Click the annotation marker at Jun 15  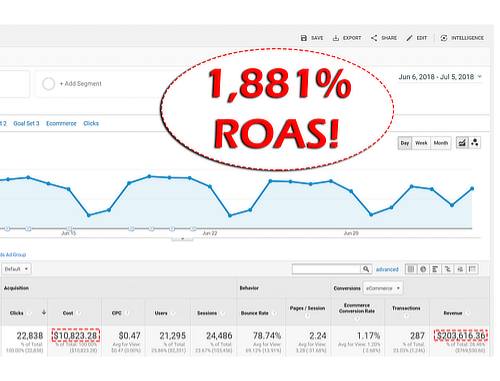(x=69, y=229)
